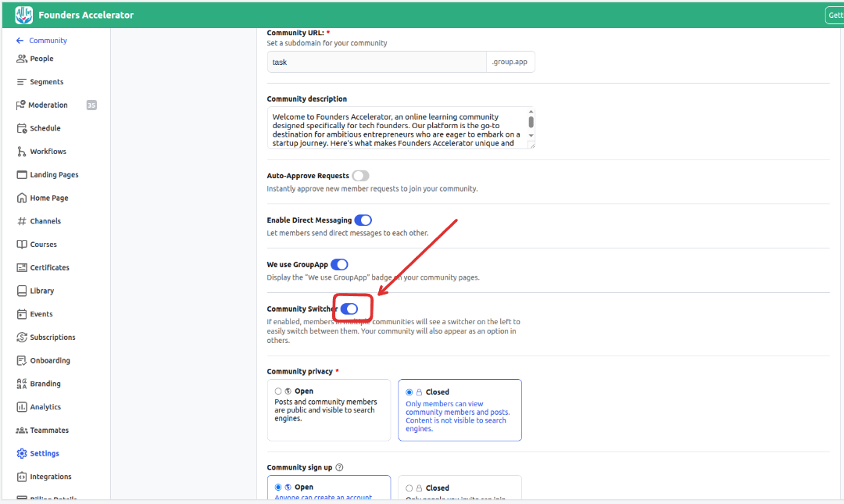
Task: Click the Schedule calendar icon
Action: tap(22, 128)
